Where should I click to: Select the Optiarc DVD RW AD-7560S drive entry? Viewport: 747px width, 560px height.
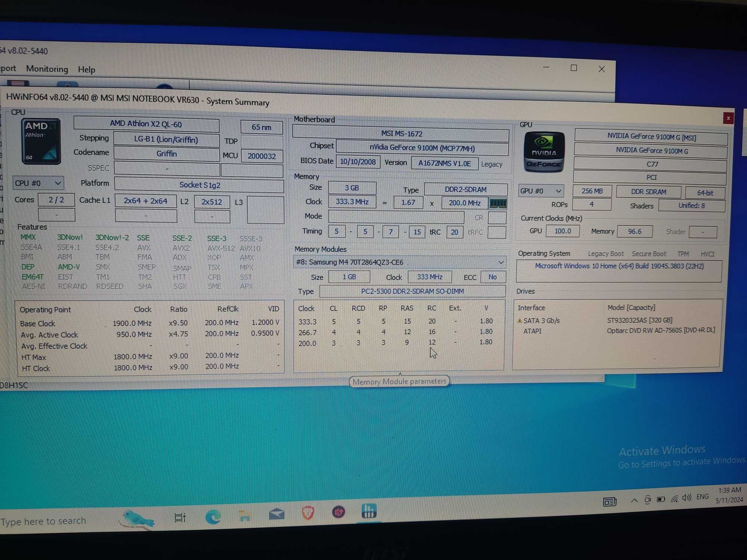[661, 330]
